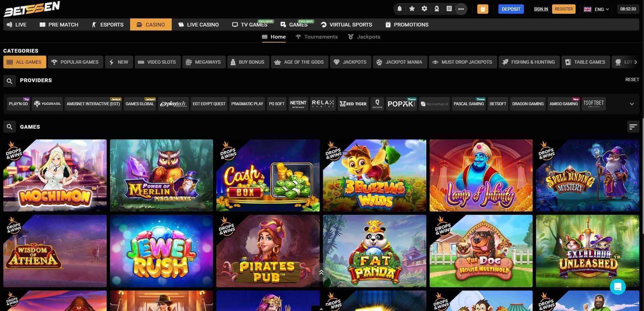
Task: Click the right arrow to reveal more categories
Action: (x=636, y=62)
